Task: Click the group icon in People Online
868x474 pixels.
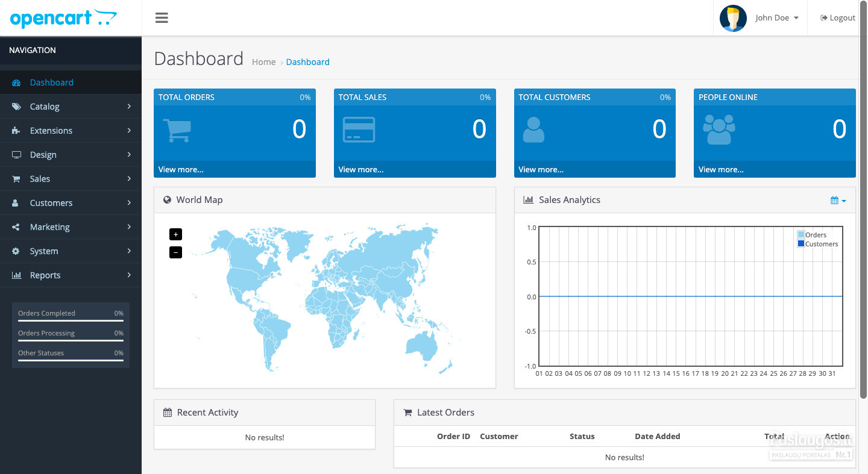Action: 719,129
